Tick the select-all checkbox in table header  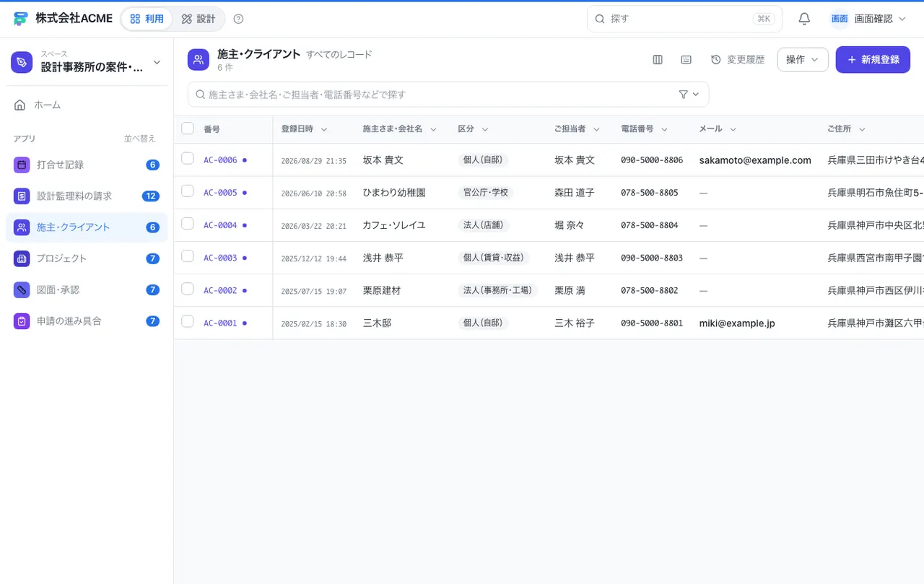[188, 128]
